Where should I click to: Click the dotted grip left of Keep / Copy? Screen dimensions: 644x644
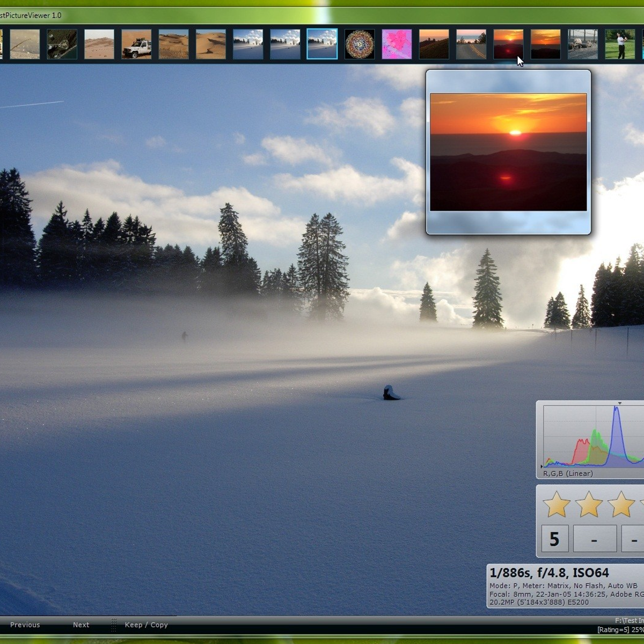tap(114, 625)
